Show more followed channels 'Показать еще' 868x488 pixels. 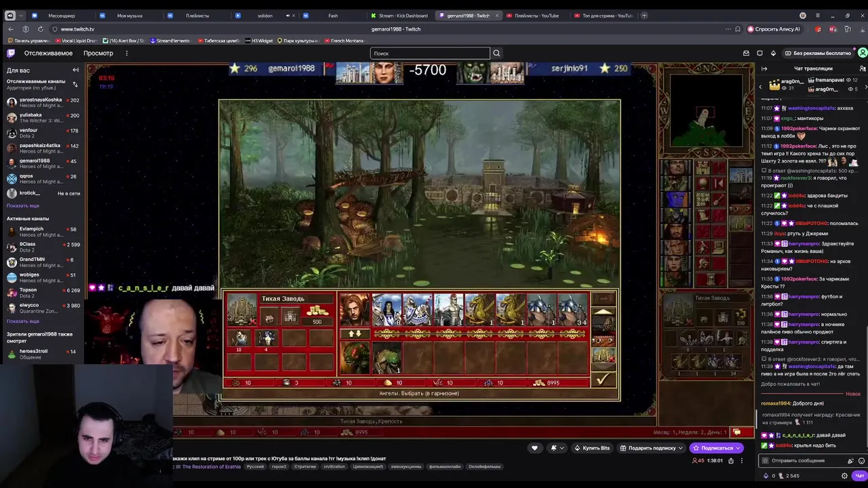pyautogui.click(x=23, y=205)
